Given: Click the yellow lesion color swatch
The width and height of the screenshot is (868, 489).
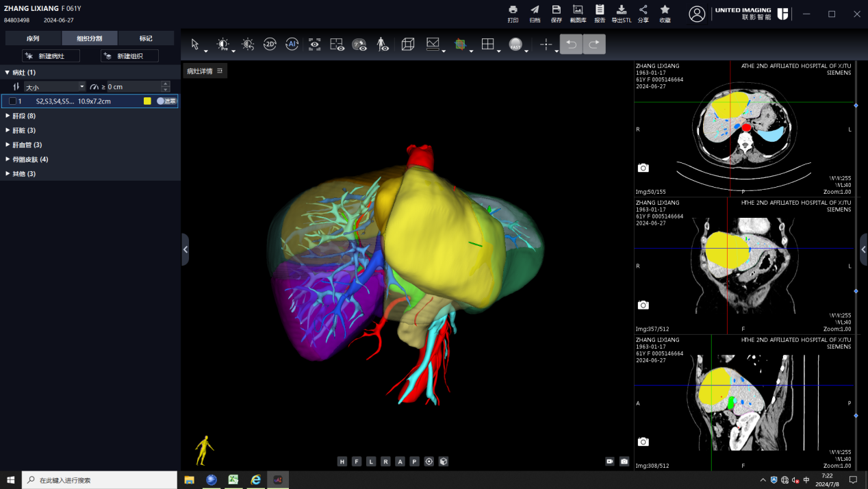Looking at the screenshot, I should (x=147, y=101).
